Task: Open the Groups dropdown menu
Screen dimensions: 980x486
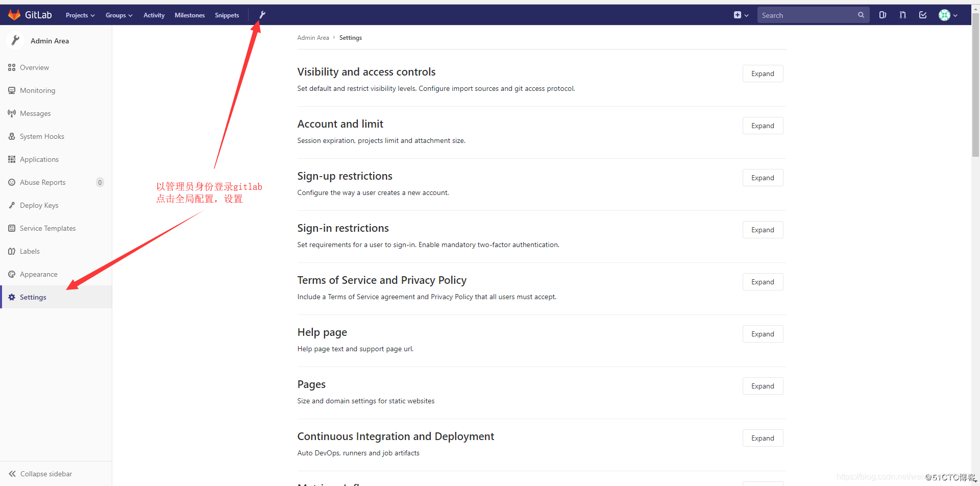Action: click(119, 15)
